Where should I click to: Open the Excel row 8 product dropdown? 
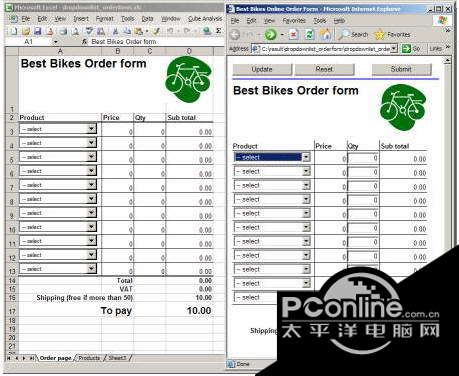click(91, 199)
